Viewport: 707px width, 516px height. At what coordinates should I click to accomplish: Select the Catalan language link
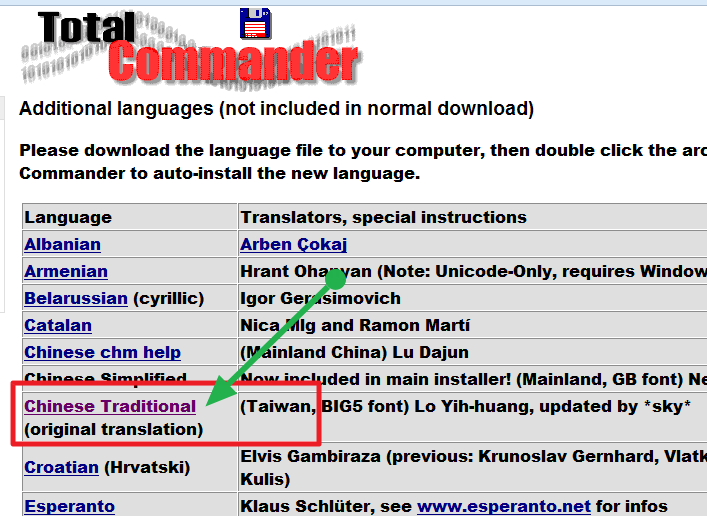[x=58, y=325]
